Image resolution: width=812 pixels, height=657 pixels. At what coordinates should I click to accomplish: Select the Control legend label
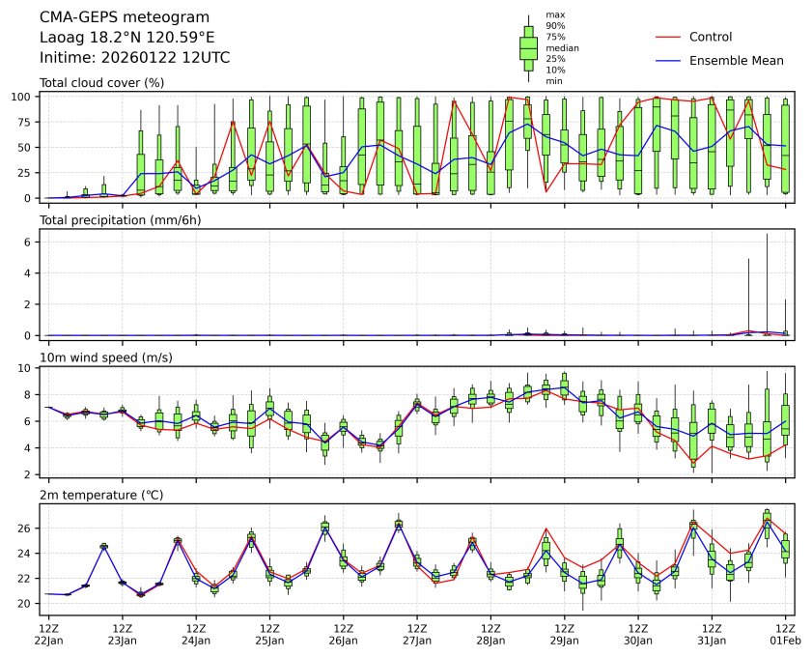click(710, 37)
